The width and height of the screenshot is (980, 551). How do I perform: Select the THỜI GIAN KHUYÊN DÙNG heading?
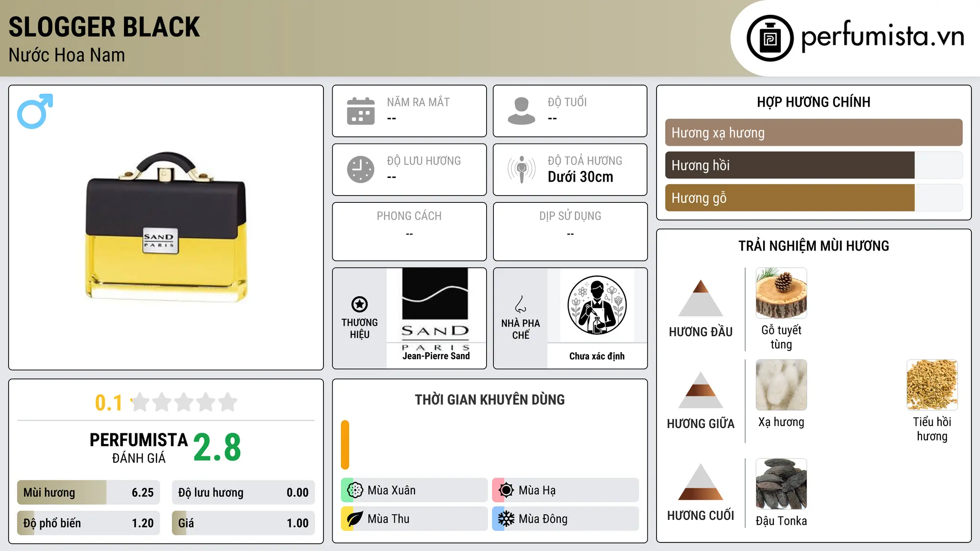coord(490,399)
